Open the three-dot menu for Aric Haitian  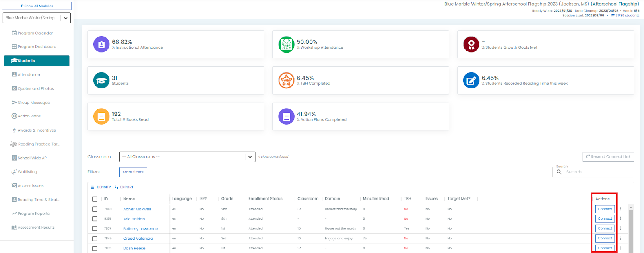[621, 219]
